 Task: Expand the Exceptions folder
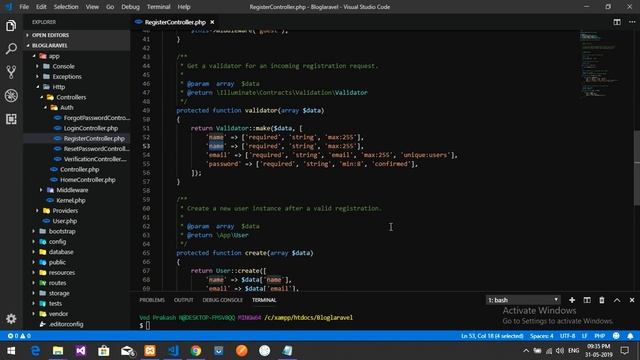(x=67, y=76)
